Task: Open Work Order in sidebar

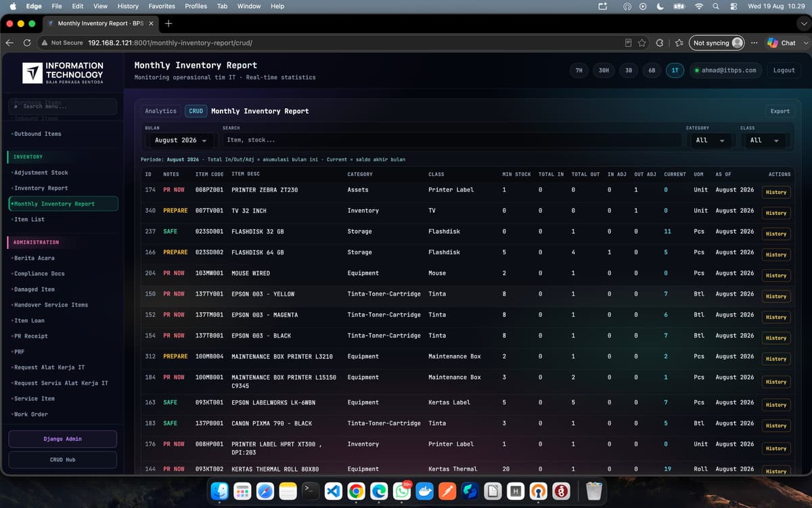Action: click(x=31, y=414)
